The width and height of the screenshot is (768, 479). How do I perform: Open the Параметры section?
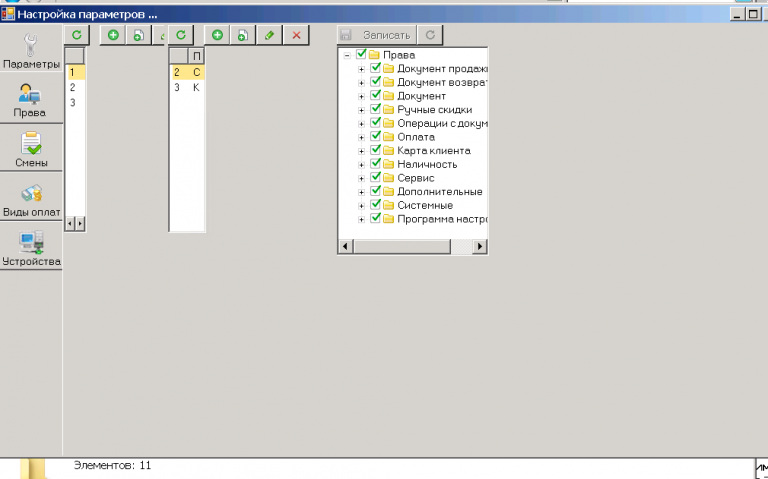(31, 51)
